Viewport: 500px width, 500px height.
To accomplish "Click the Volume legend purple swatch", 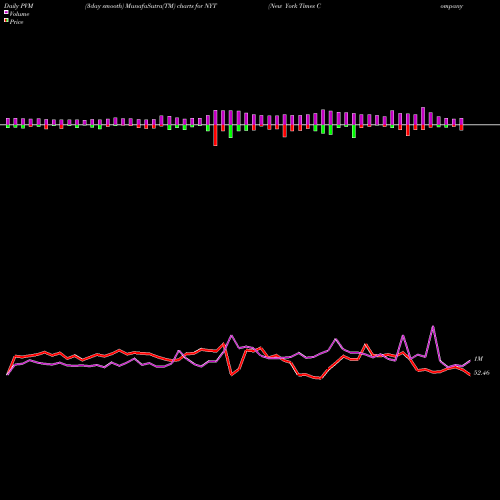I will [x=6, y=12].
